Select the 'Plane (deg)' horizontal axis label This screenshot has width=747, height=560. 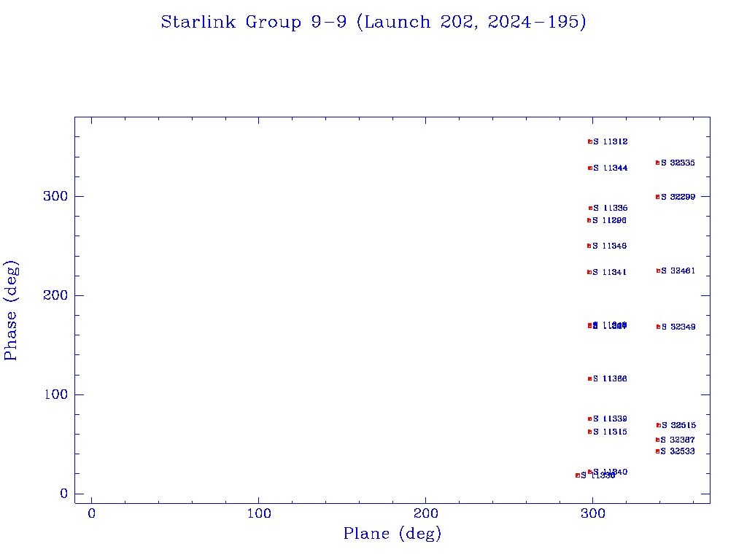coord(392,533)
